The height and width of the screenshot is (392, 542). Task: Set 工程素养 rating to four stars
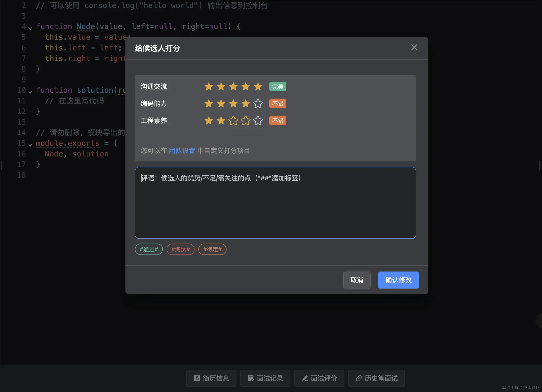(x=245, y=121)
